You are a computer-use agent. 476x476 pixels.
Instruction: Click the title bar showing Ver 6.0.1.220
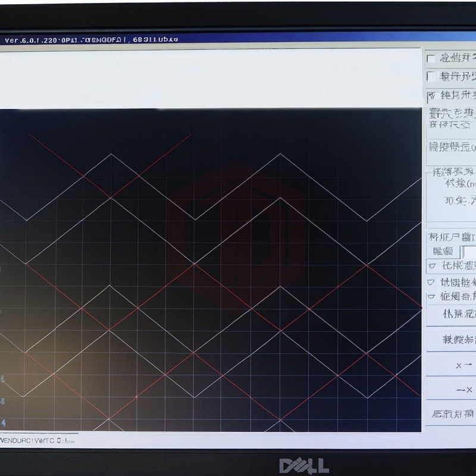click(89, 40)
